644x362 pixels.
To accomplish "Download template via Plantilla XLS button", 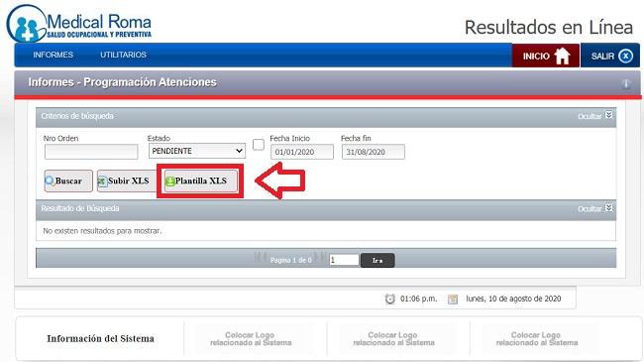I will [x=200, y=181].
